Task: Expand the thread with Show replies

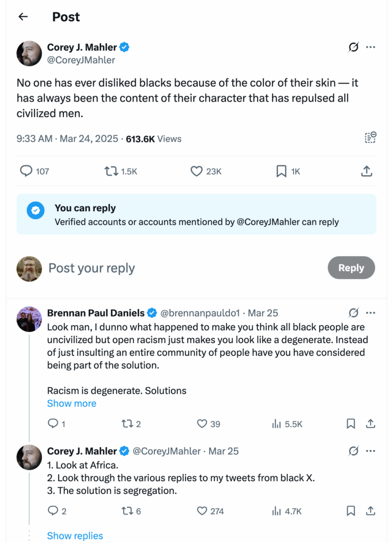Action: pyautogui.click(x=75, y=536)
